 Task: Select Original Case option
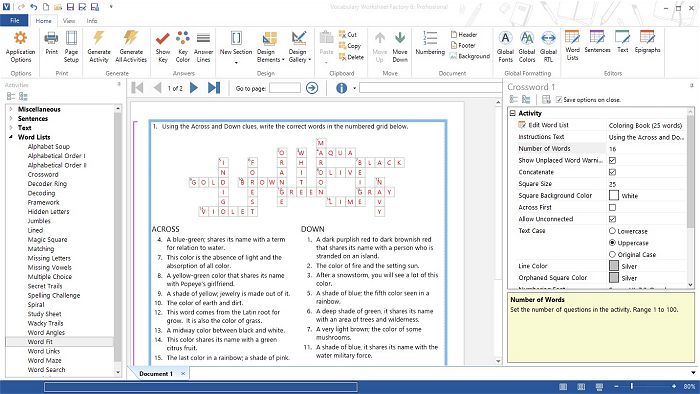[x=612, y=254]
